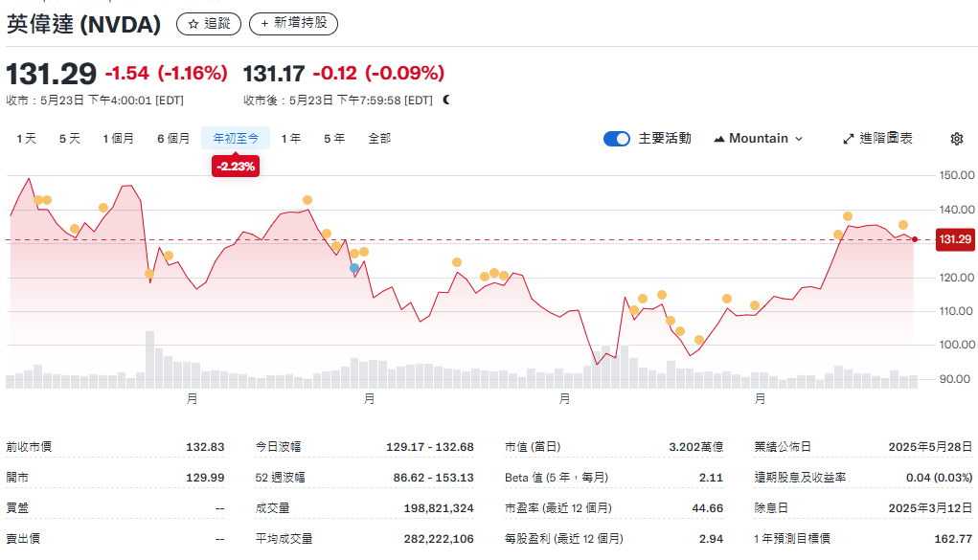Click the 新增持股 add holding button

point(293,24)
